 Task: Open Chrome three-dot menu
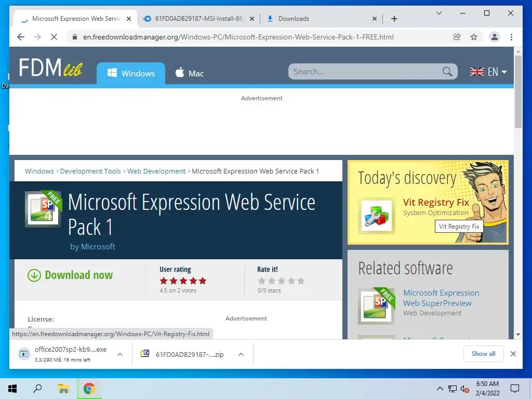coord(511,37)
